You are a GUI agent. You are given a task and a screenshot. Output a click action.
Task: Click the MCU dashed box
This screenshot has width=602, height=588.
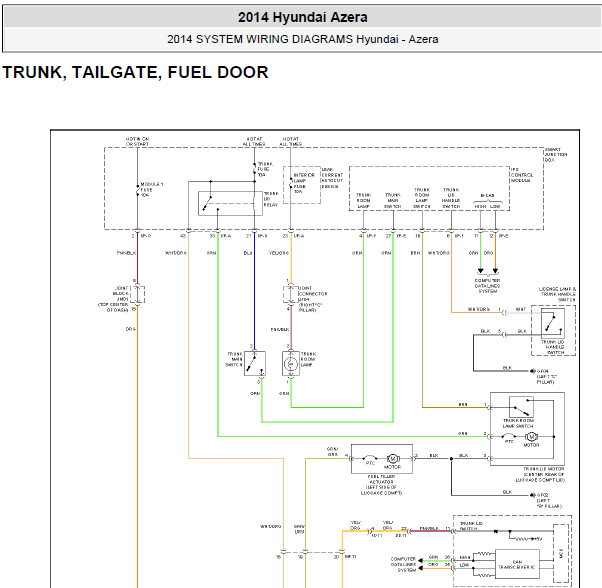[561, 553]
